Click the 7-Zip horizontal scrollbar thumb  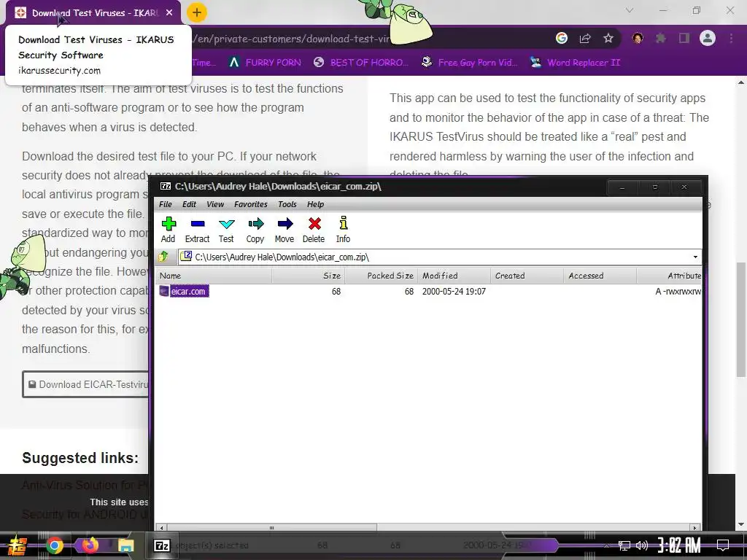271,528
